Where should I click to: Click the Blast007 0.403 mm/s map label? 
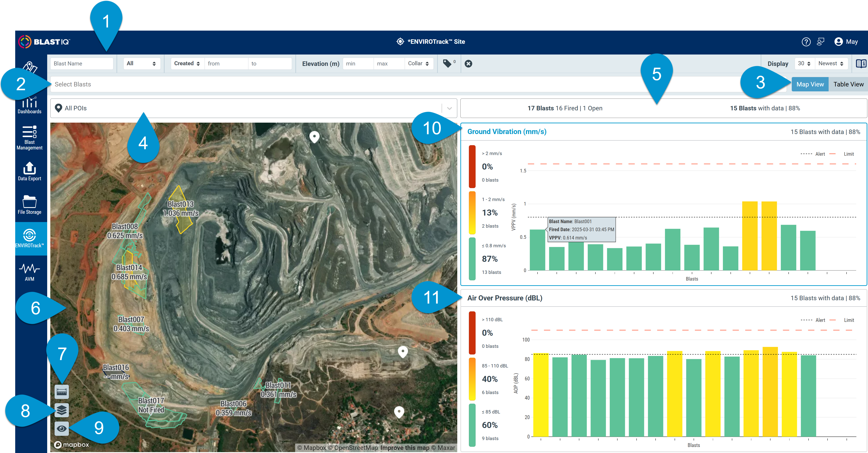tap(131, 324)
